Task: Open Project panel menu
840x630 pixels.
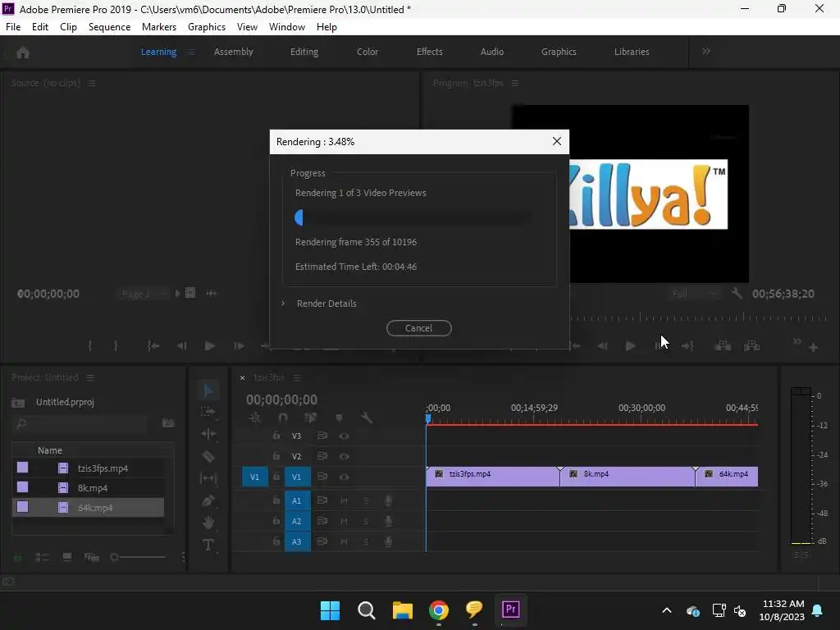Action: click(90, 377)
